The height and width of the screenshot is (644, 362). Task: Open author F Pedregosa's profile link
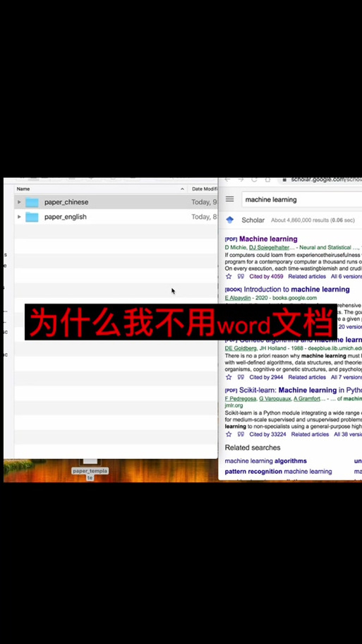pos(241,399)
